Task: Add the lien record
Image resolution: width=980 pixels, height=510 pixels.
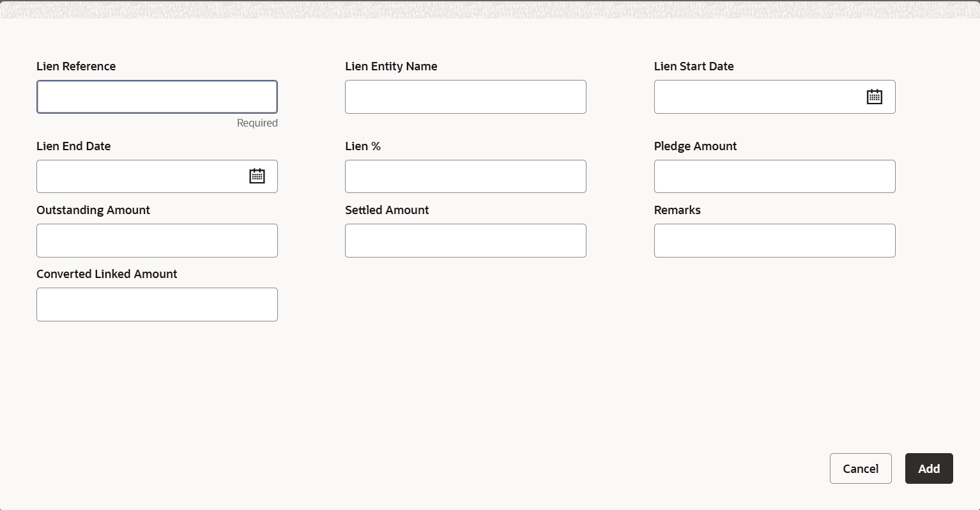Action: (x=929, y=468)
